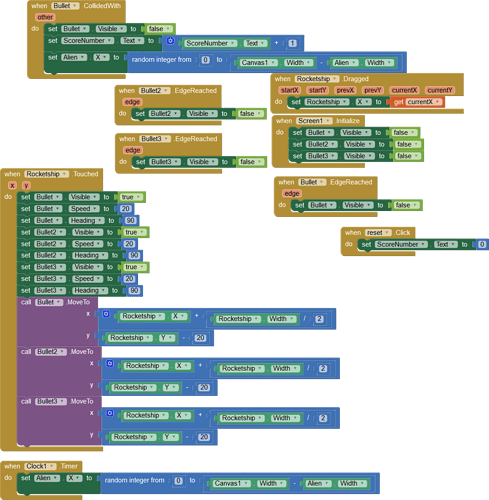
Task: Open Bullet3 dropdown in Screen1.Initialize block
Action: coord(322,156)
